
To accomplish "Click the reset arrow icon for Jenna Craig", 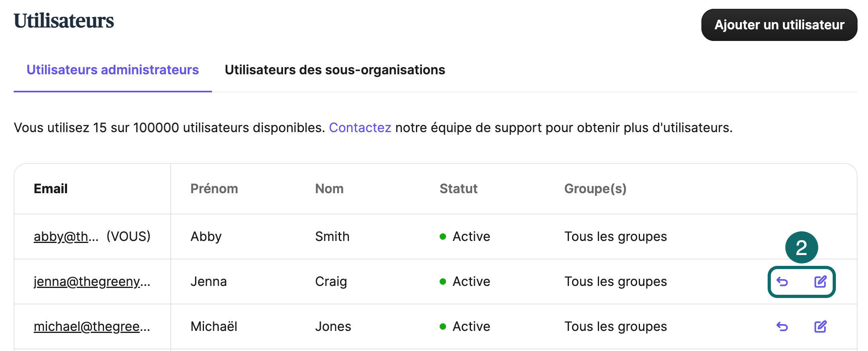I will point(782,282).
